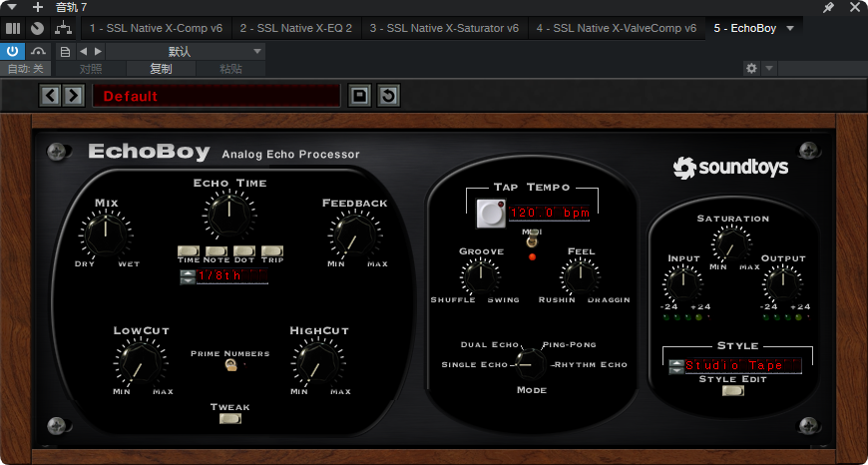Viewport: 868px width, 465px height.
Task: Click the 120.0 bpm tempo display
Action: pyautogui.click(x=549, y=213)
